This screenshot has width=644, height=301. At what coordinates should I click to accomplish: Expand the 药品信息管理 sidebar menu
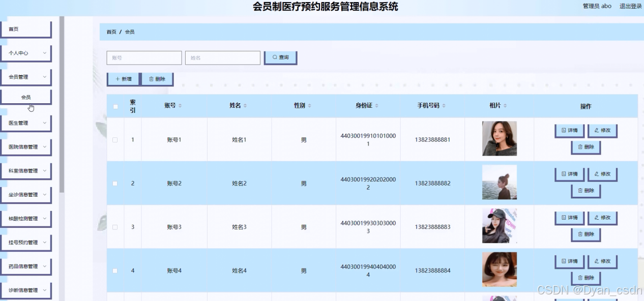pyautogui.click(x=26, y=266)
